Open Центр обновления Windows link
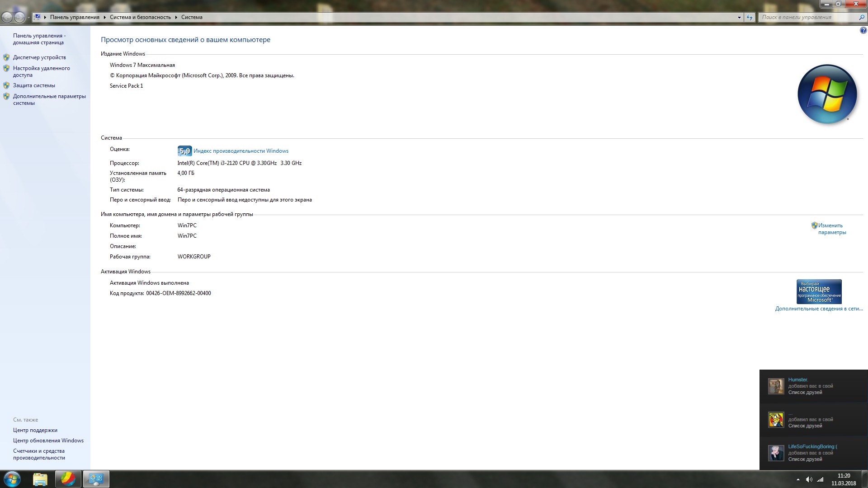The width and height of the screenshot is (868, 488). tap(48, 441)
